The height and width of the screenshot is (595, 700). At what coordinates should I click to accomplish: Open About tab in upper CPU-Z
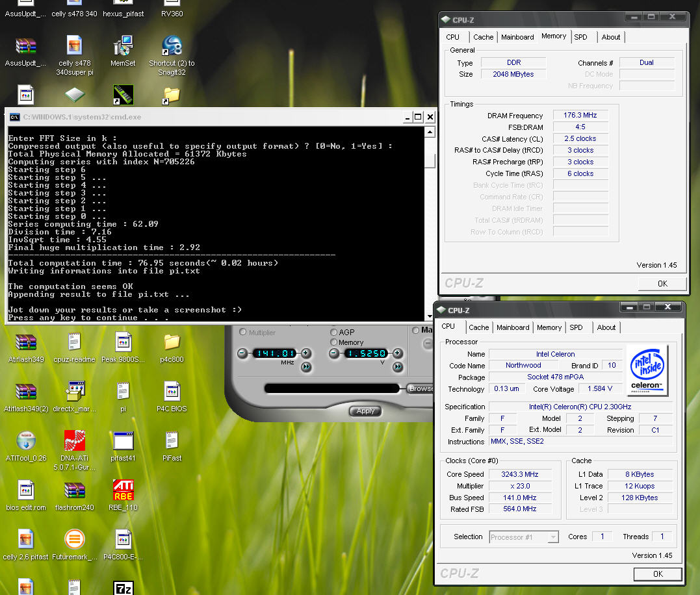click(611, 37)
